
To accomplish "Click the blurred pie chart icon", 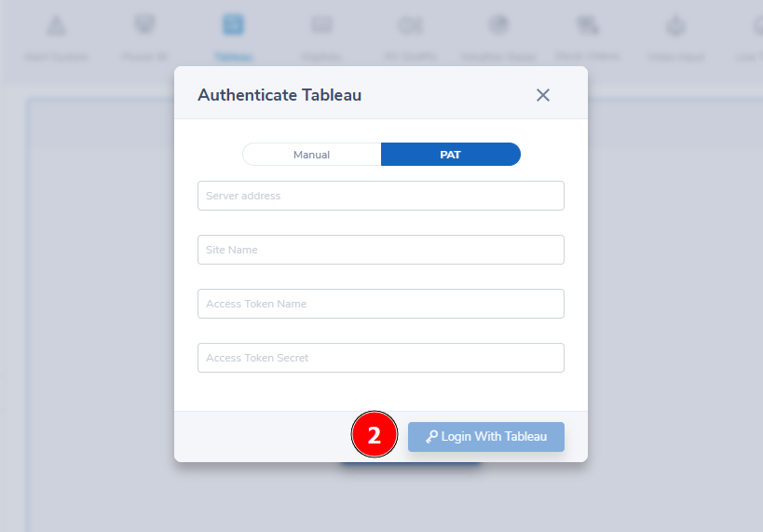I will [498, 25].
